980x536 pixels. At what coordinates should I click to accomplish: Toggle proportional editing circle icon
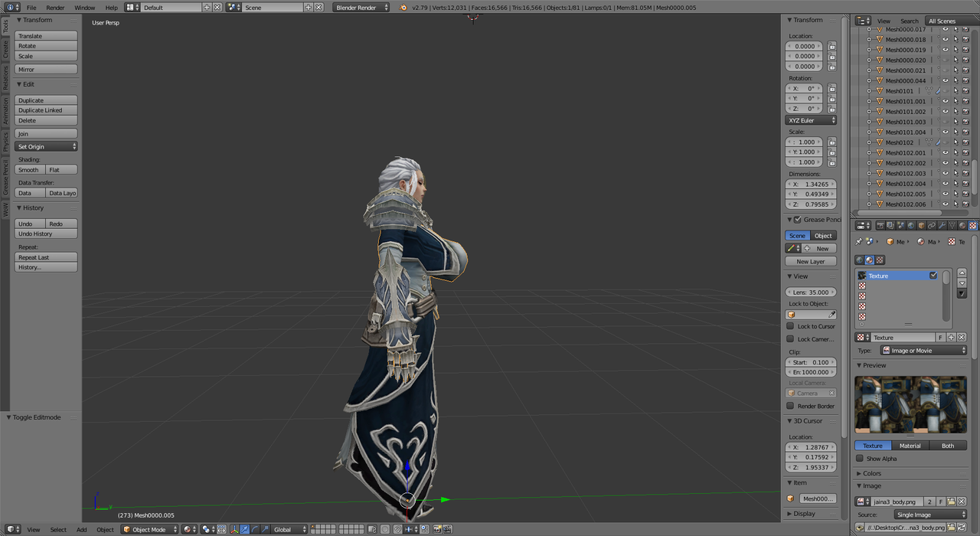pos(385,529)
